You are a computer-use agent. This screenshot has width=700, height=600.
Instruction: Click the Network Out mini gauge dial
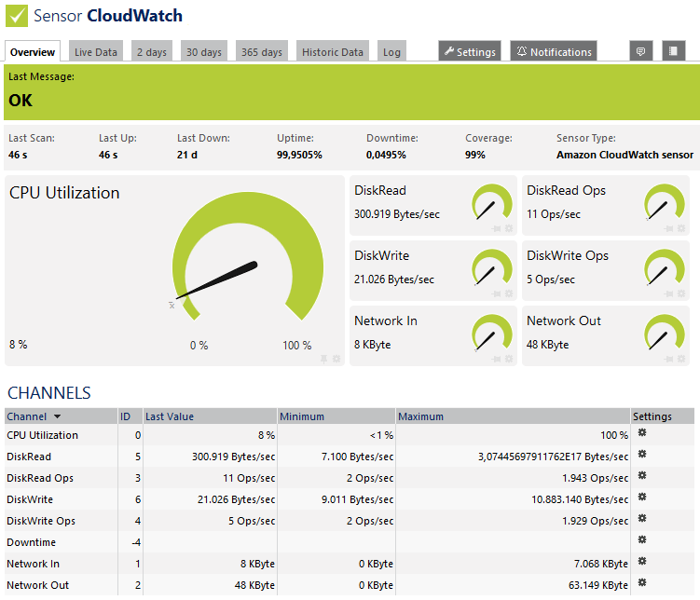click(x=665, y=334)
